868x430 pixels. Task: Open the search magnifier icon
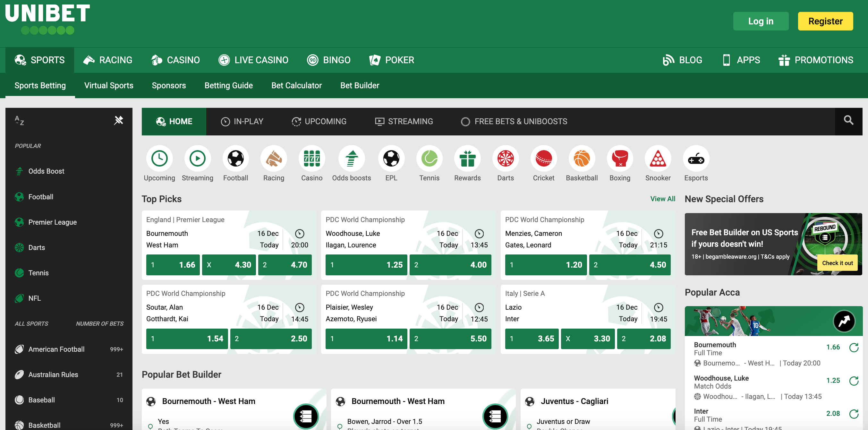pos(848,121)
